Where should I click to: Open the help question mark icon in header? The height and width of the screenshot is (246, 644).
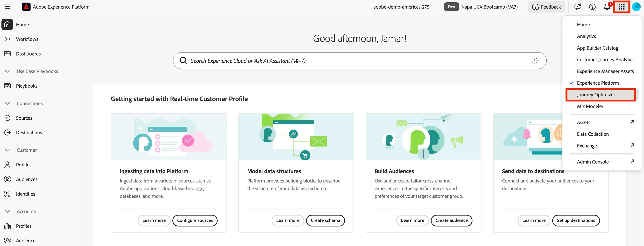click(x=592, y=7)
